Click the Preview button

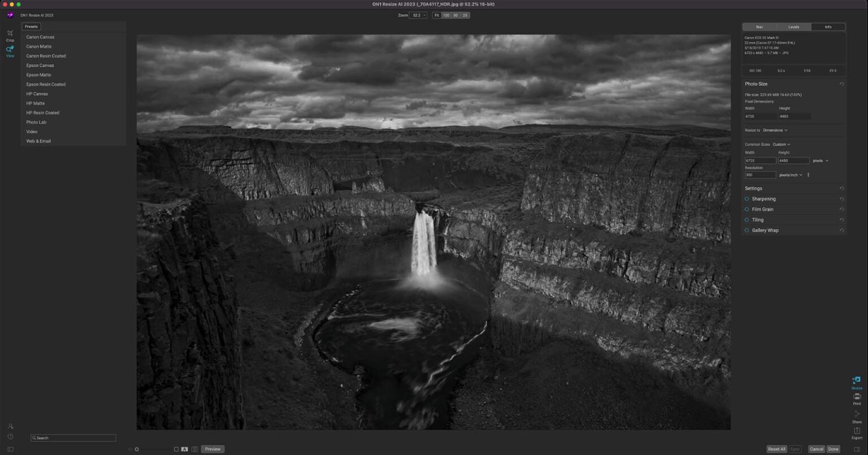coord(212,449)
